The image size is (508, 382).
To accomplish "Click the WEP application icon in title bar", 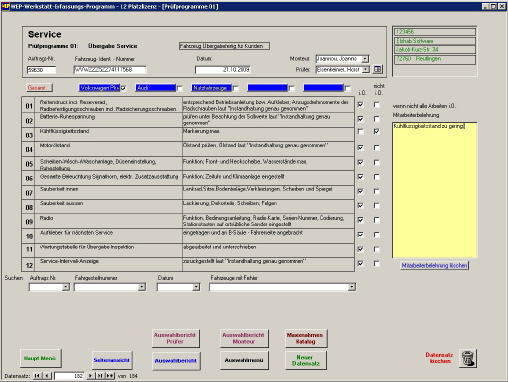I will [6, 6].
